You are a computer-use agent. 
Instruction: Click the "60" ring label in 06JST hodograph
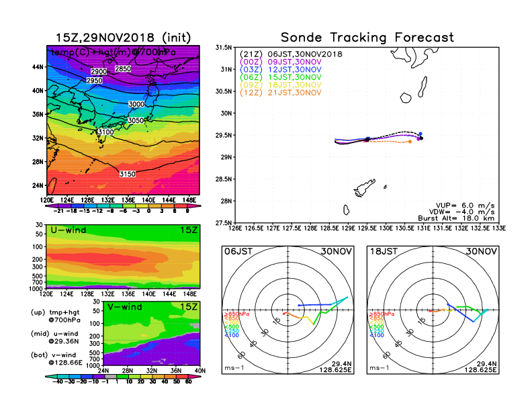(242, 355)
